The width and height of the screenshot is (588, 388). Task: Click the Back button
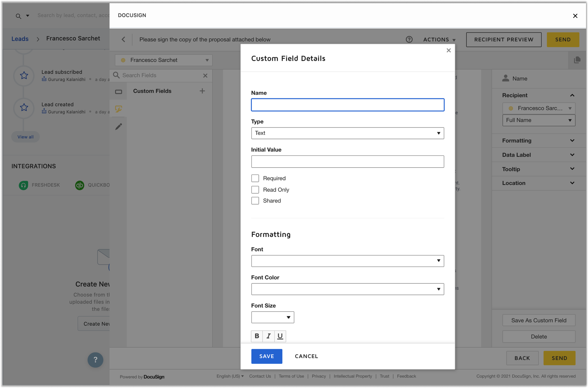click(x=522, y=358)
